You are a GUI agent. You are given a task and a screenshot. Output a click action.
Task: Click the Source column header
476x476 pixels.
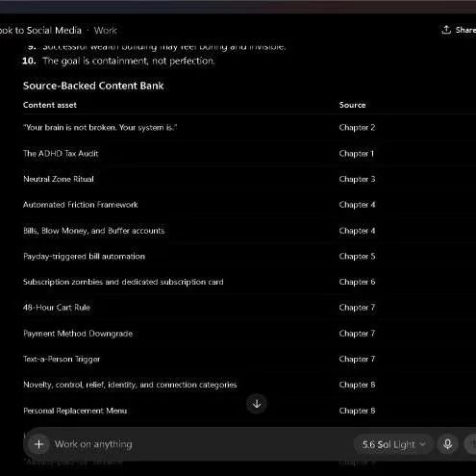click(x=352, y=105)
